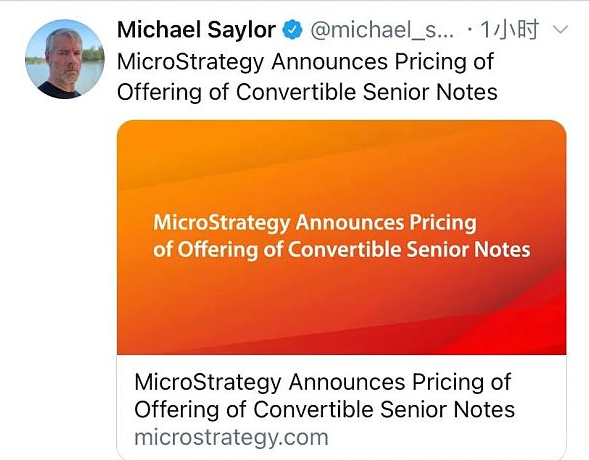Image resolution: width=589 pixels, height=460 pixels.
Task: Click blank space below the avatar
Action: pos(65,263)
